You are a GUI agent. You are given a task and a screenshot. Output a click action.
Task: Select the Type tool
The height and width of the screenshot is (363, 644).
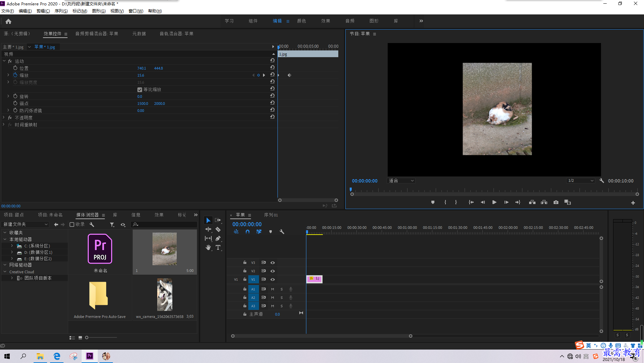pyautogui.click(x=218, y=247)
